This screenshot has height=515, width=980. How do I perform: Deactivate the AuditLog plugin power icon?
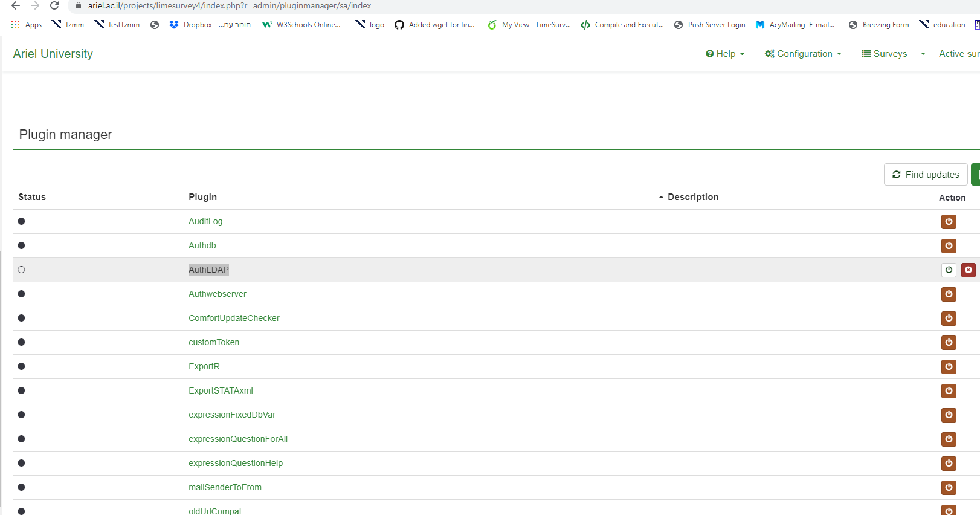(949, 222)
